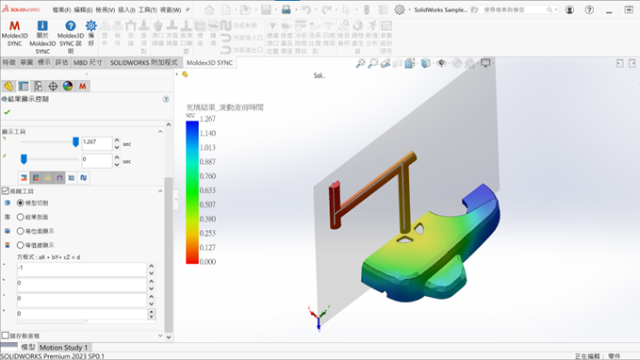Screen dimensions: 640x360
Task: Click the Options gear in title bar
Action: click(x=399, y=9)
